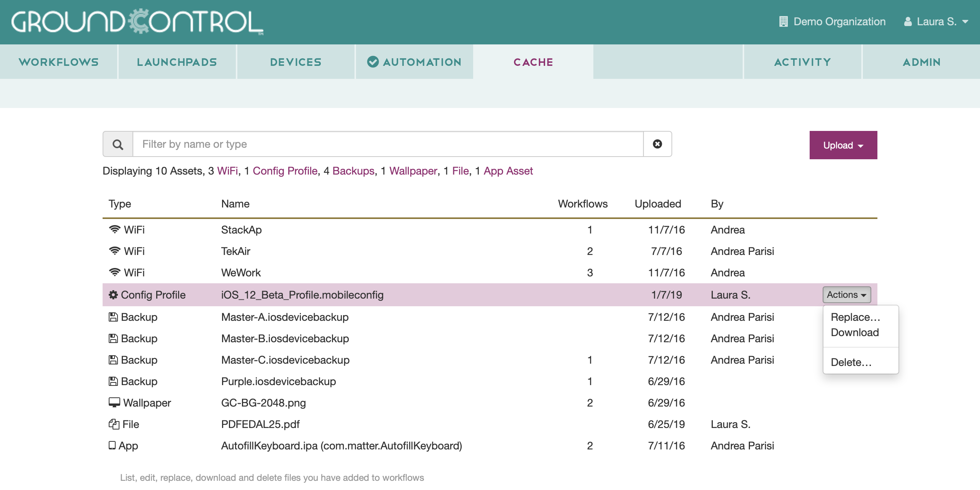Select Delete... from the Actions menu
The image size is (980, 490).
pyautogui.click(x=851, y=362)
